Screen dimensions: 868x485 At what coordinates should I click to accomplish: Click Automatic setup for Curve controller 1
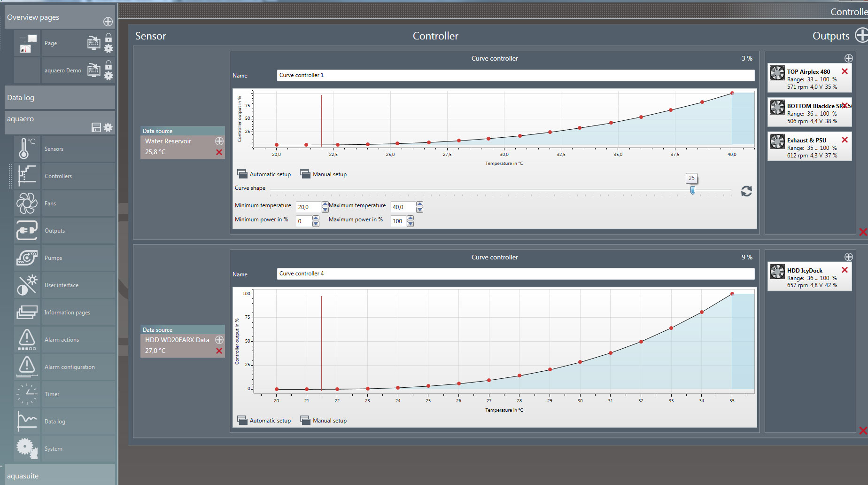[x=264, y=174]
